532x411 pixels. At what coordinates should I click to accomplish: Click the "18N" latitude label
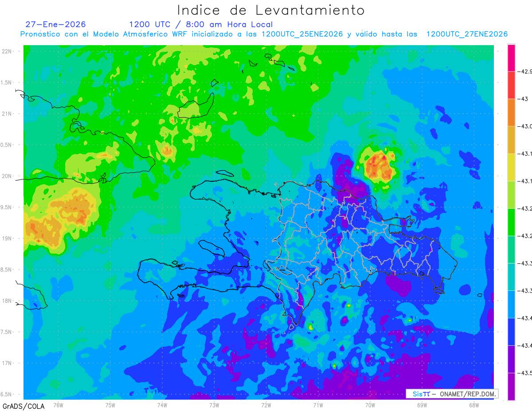pyautogui.click(x=7, y=301)
